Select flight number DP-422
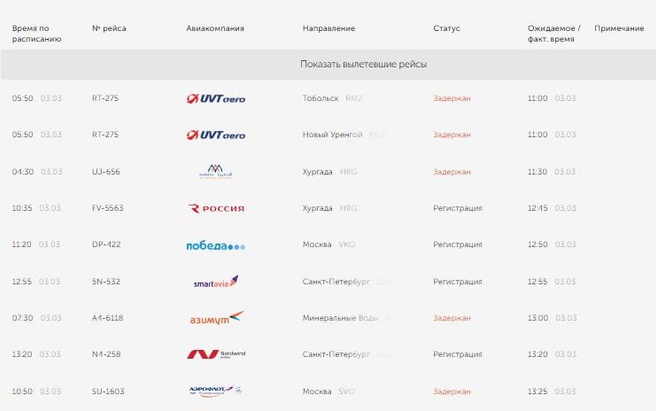Image resolution: width=656 pixels, height=411 pixels. click(105, 245)
